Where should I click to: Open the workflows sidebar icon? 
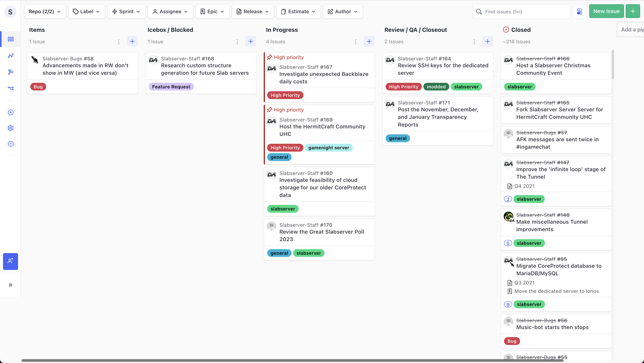(11, 88)
